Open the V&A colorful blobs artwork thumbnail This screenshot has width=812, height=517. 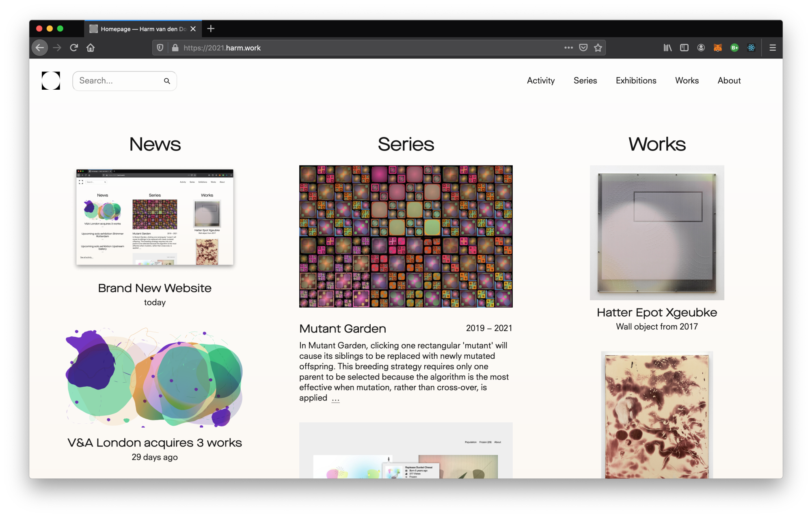[x=154, y=378]
